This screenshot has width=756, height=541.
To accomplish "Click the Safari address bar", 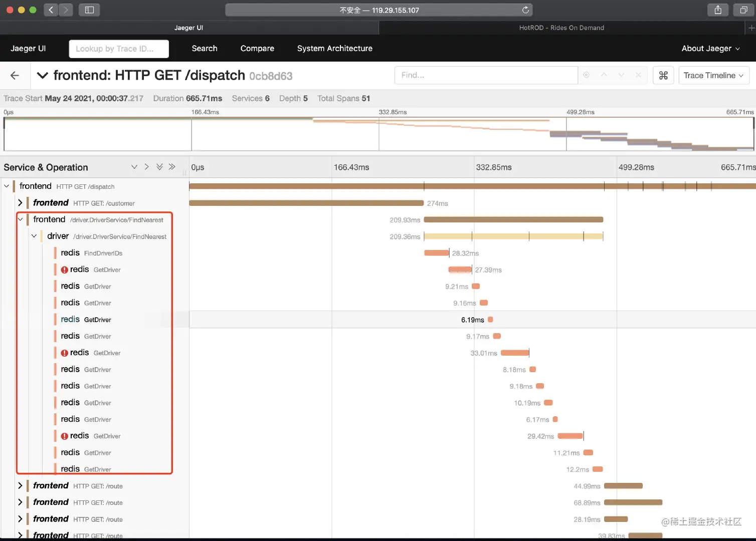I will (379, 10).
